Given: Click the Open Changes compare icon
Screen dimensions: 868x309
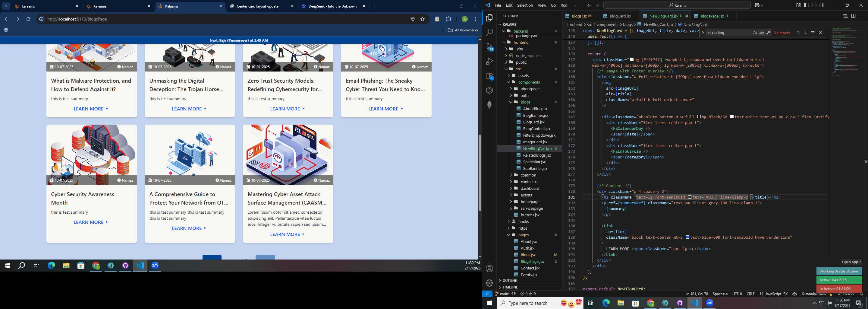Looking at the screenshot, I should click(x=845, y=16).
